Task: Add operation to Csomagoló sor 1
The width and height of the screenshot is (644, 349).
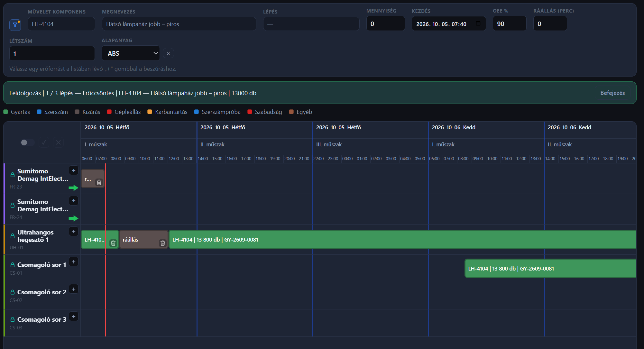Action: (x=74, y=262)
